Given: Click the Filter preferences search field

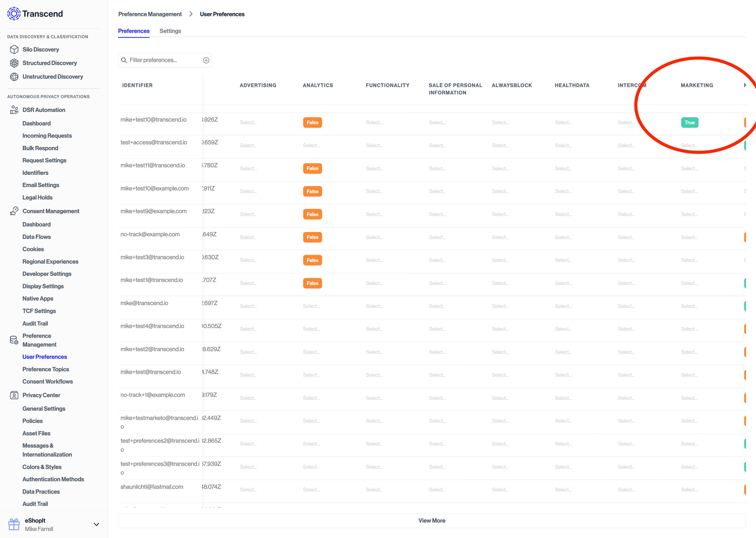Looking at the screenshot, I should [x=162, y=60].
